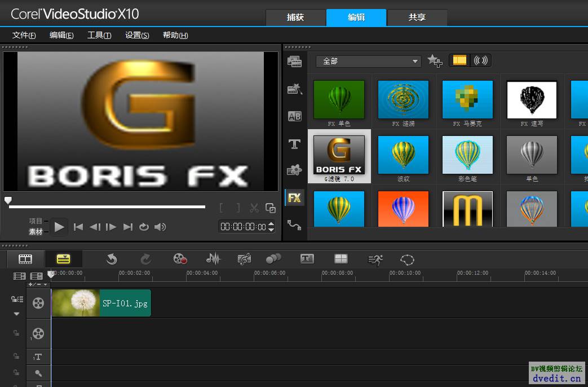Undo the last action
This screenshot has width=588, height=387.
[112, 259]
